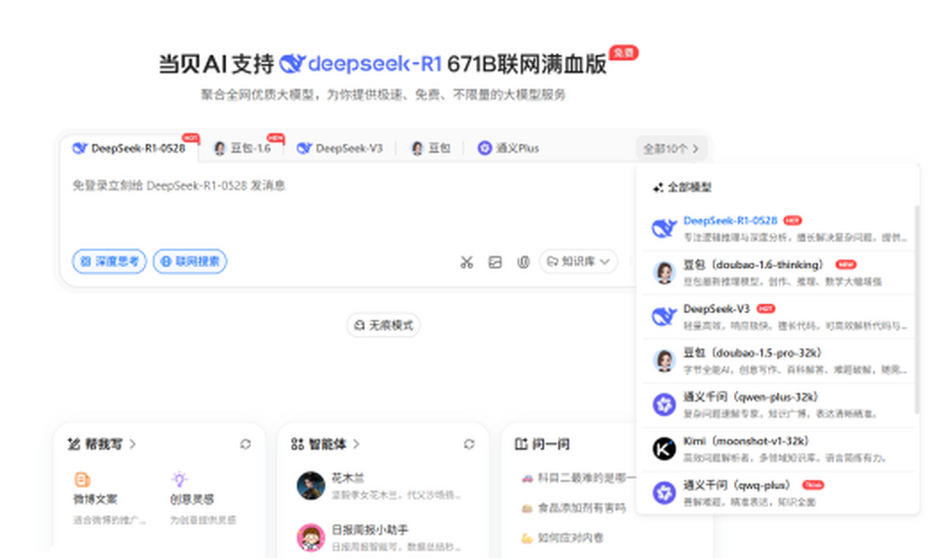Refresh the 智能体 card
Viewport: 930px width, 560px height.
[x=469, y=444]
